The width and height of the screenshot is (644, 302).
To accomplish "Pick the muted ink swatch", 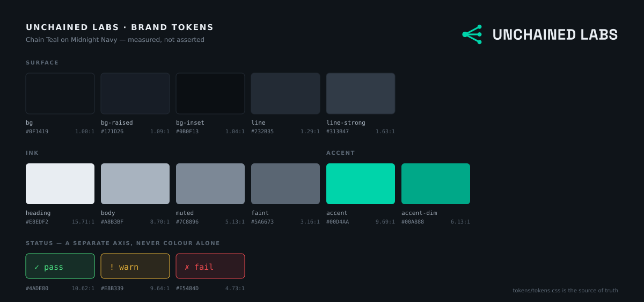I will [x=210, y=184].
